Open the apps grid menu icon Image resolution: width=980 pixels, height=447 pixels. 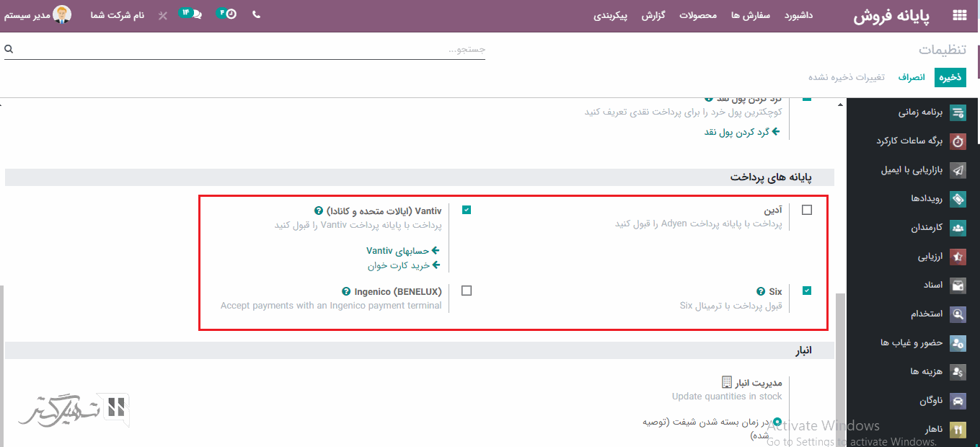(x=959, y=15)
